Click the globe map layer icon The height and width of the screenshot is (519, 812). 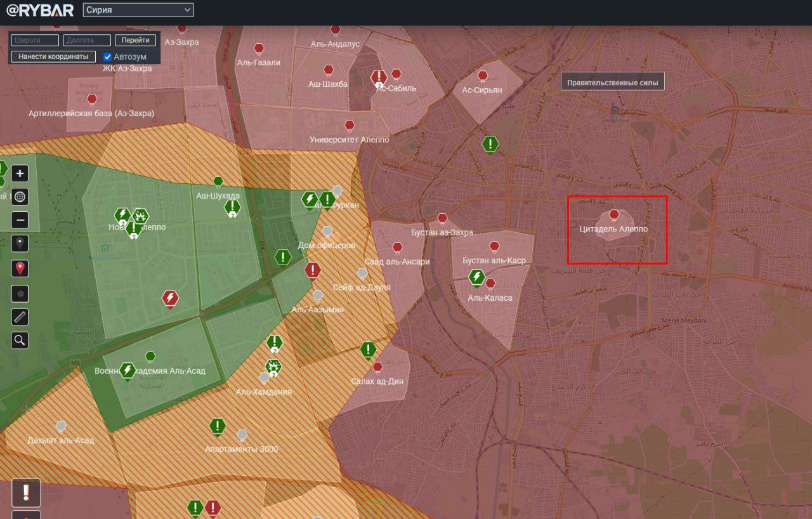[20, 197]
